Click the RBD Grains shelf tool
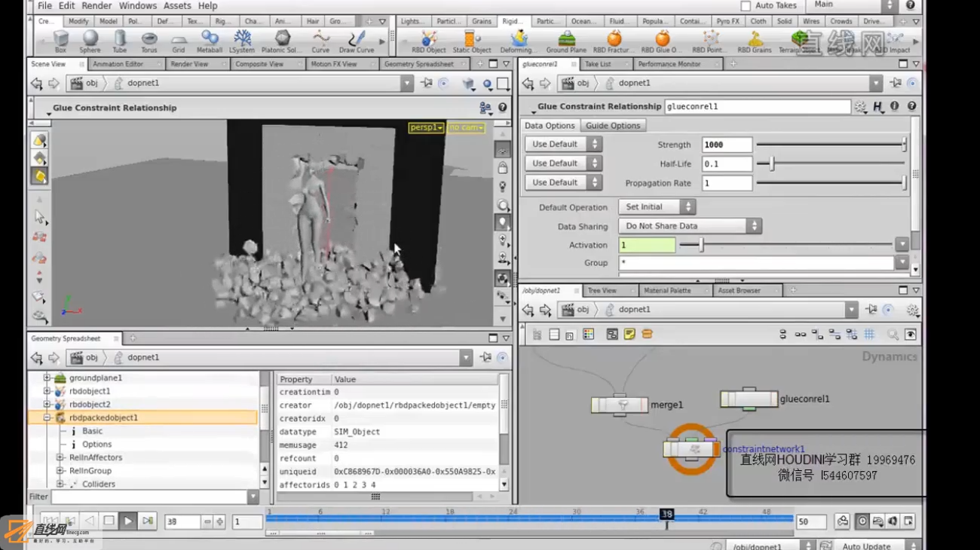This screenshot has height=550, width=980. (755, 41)
